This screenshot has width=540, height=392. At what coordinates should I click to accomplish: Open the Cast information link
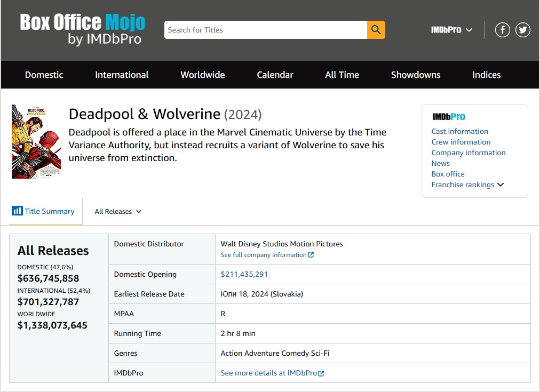point(460,132)
